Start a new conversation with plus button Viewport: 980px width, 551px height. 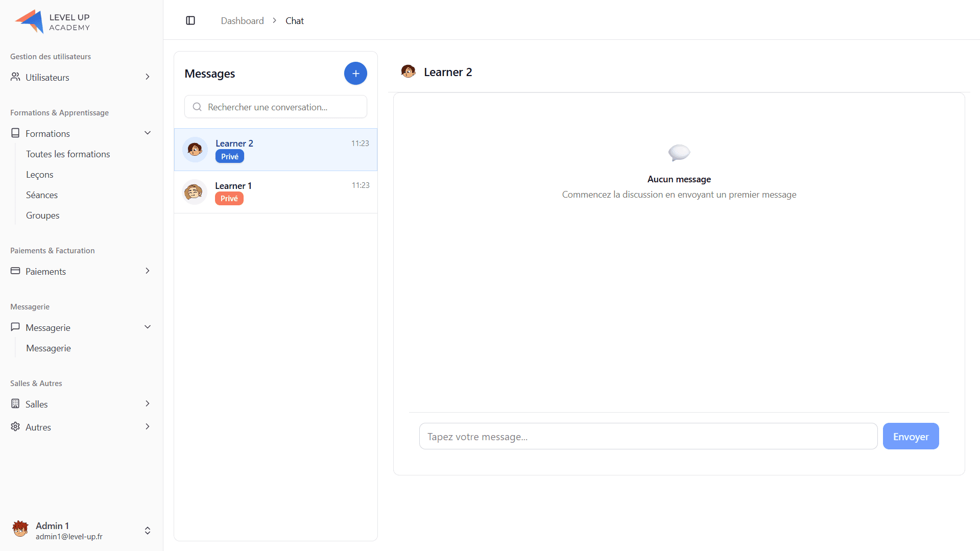355,74
